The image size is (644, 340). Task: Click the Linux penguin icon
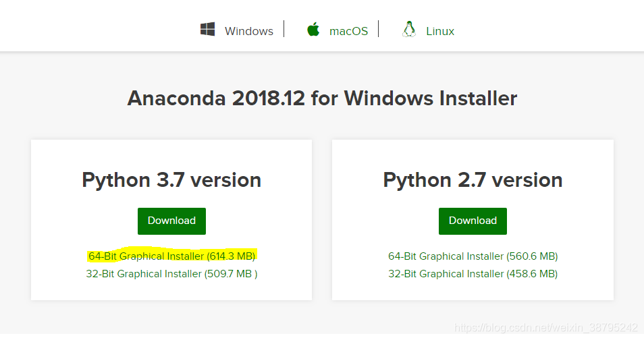coord(408,30)
